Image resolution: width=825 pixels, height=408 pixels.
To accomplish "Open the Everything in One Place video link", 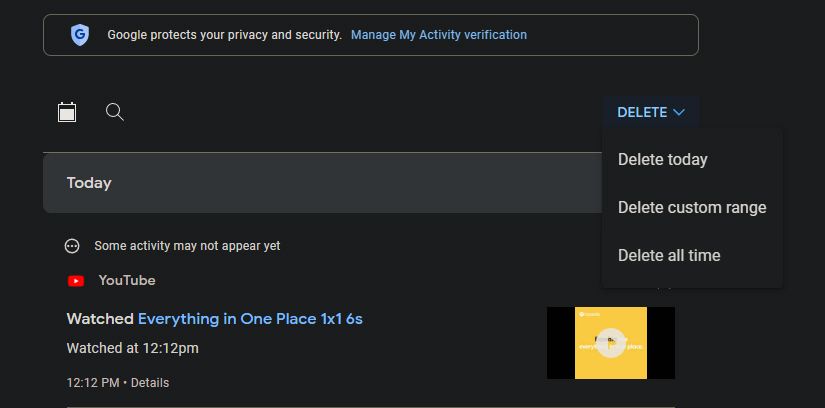I will click(250, 319).
